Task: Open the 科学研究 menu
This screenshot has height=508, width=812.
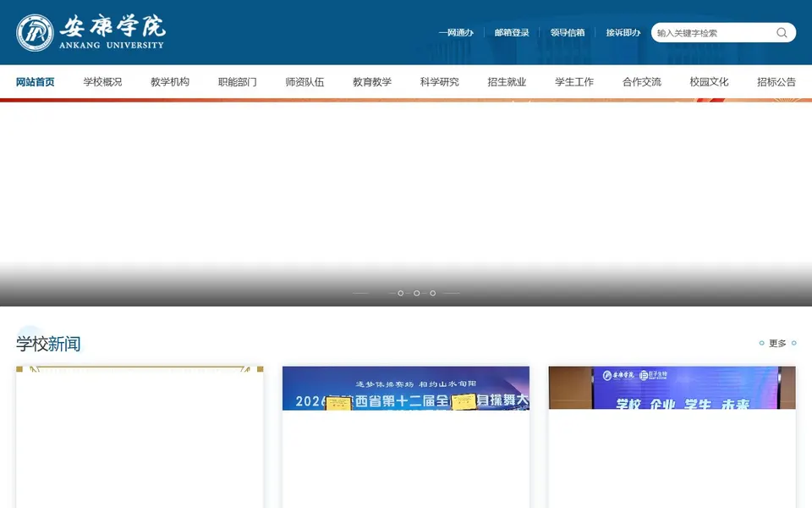Action: (x=439, y=82)
